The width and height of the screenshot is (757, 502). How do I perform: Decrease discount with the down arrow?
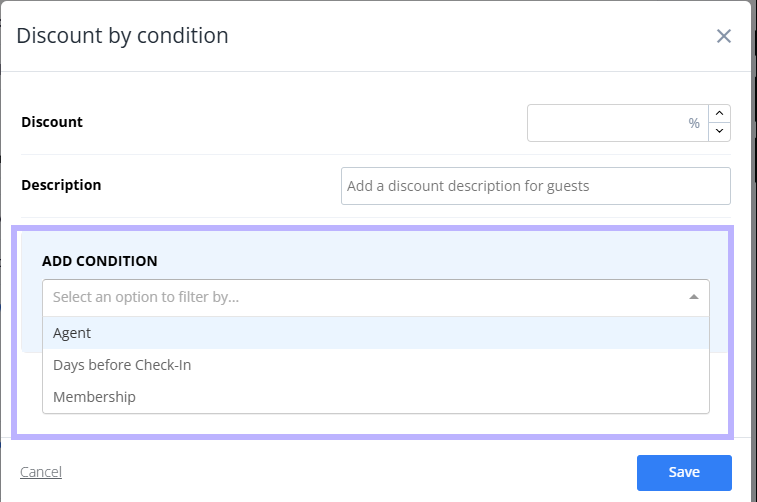tap(719, 132)
